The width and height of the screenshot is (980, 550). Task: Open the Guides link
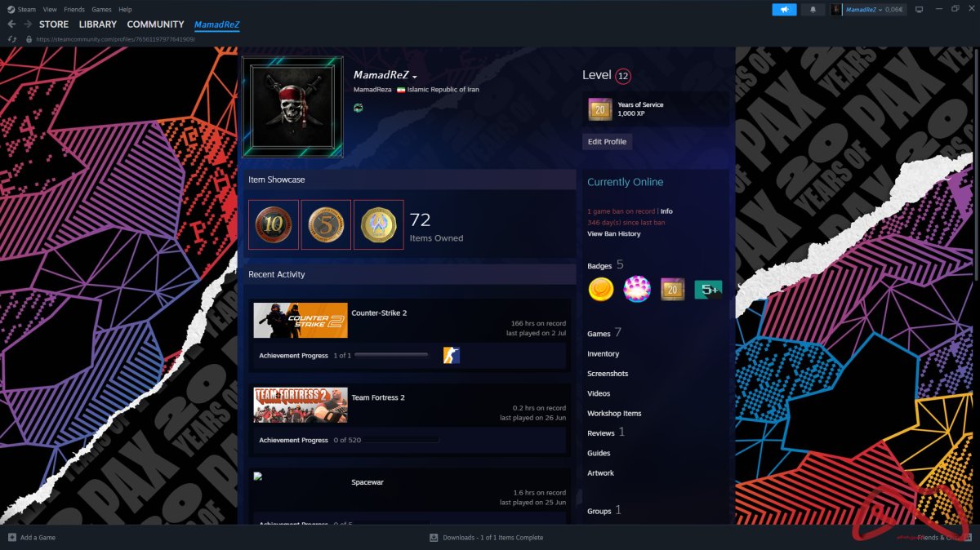click(x=599, y=453)
